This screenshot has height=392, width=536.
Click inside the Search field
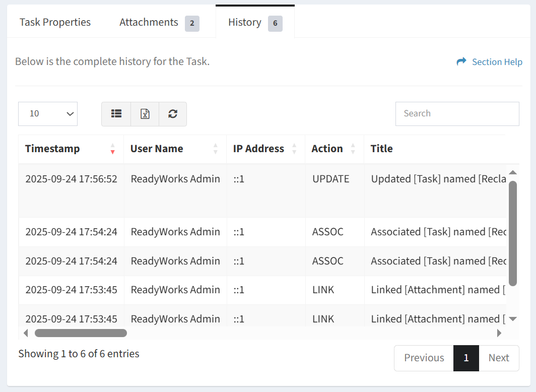[x=457, y=114]
